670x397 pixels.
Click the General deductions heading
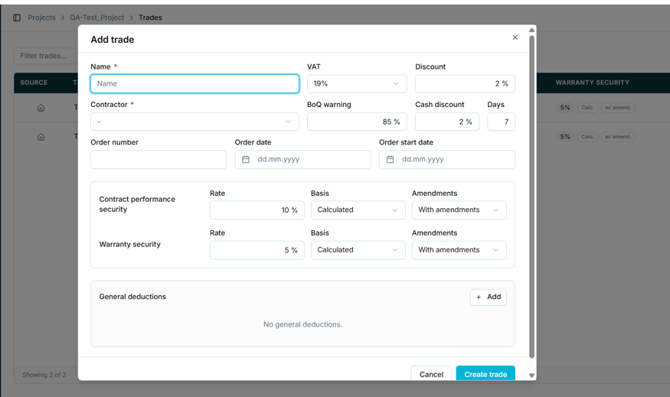click(132, 297)
